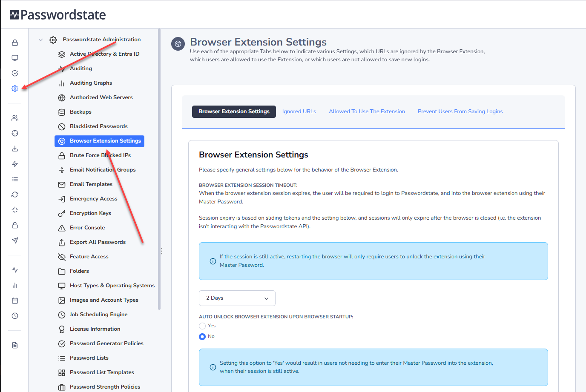Click the closed padlock icon in the left rail

click(x=15, y=43)
